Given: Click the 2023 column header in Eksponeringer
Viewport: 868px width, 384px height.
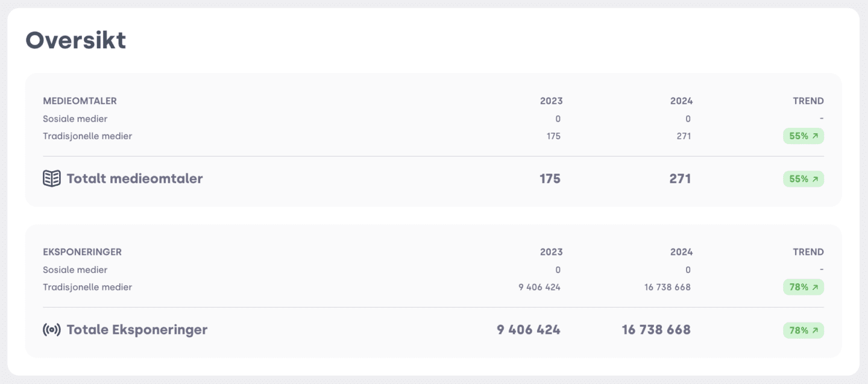Looking at the screenshot, I should [551, 252].
